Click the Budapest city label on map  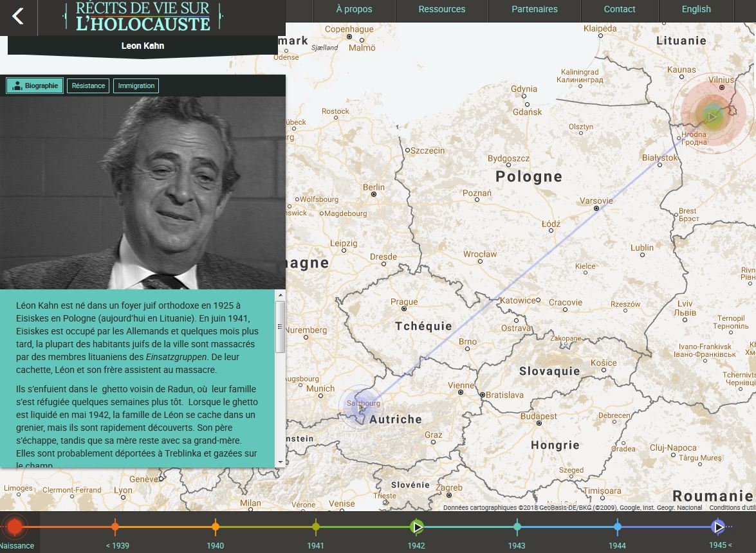click(x=539, y=415)
